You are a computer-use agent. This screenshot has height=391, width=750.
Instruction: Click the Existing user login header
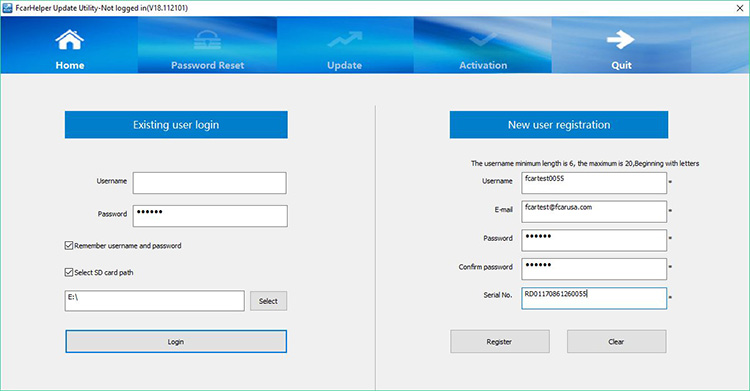176,125
